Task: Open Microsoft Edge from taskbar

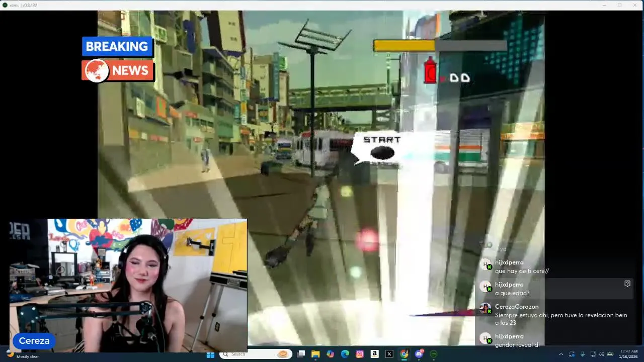Action: pyautogui.click(x=345, y=354)
